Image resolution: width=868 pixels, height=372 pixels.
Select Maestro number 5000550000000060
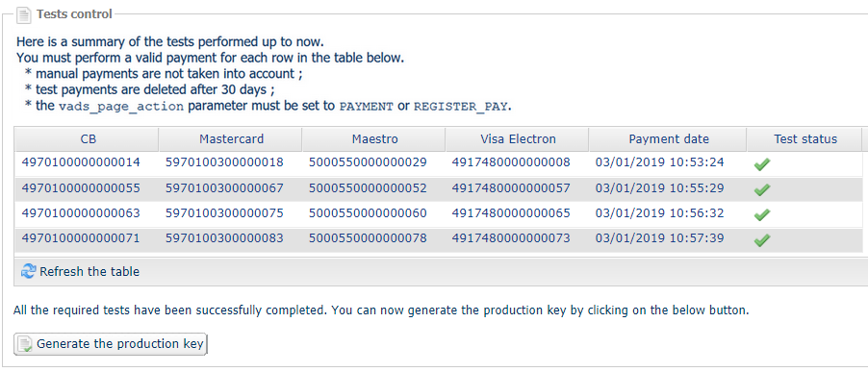pos(368,212)
